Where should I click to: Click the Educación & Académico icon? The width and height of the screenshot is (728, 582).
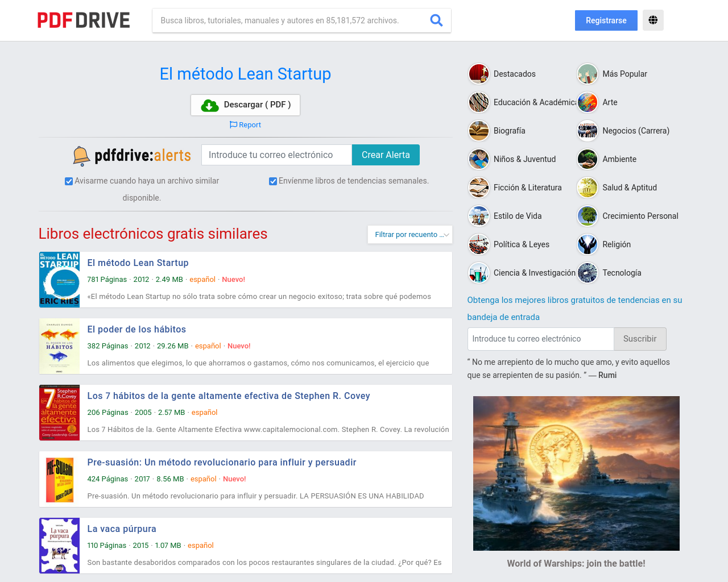[479, 102]
